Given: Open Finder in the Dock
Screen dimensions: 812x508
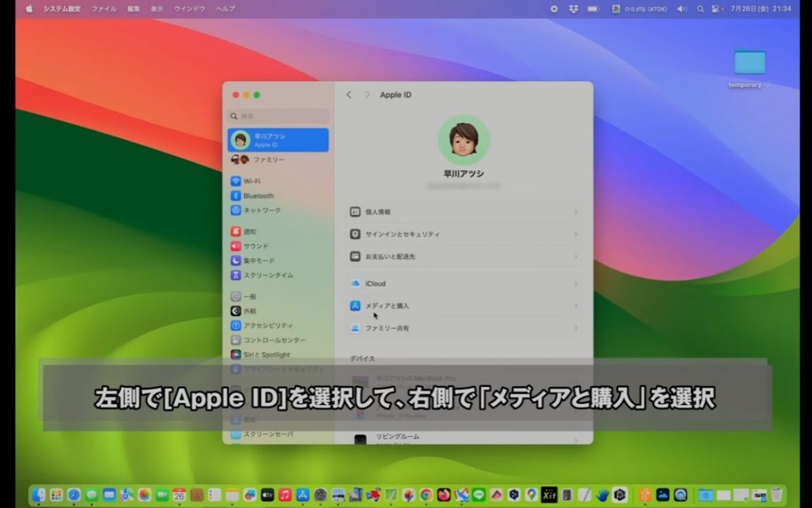Looking at the screenshot, I should click(x=39, y=494).
